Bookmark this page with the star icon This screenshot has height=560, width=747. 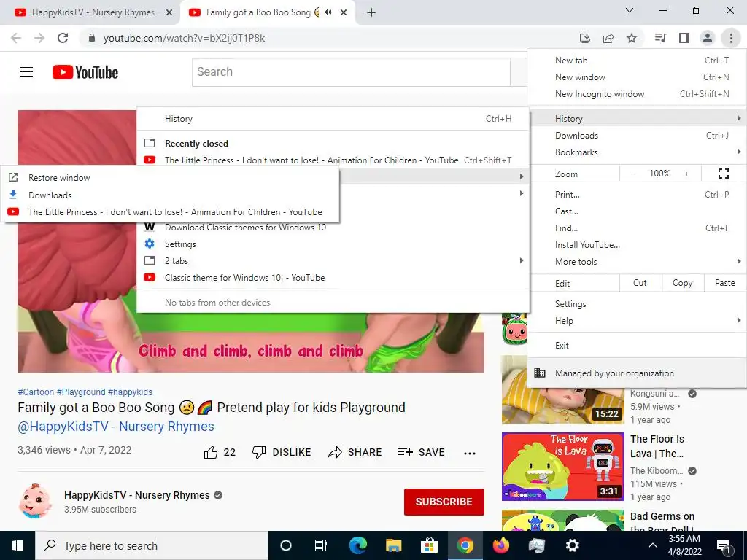point(632,38)
